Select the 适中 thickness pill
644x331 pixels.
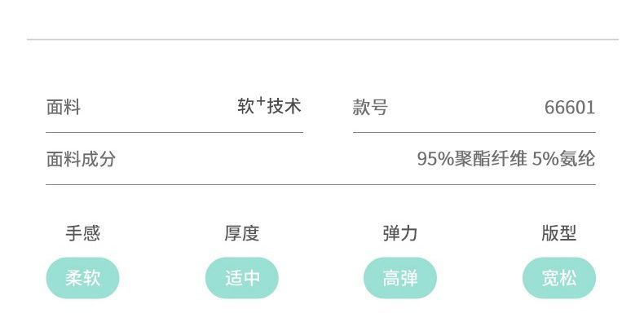pos(242,278)
